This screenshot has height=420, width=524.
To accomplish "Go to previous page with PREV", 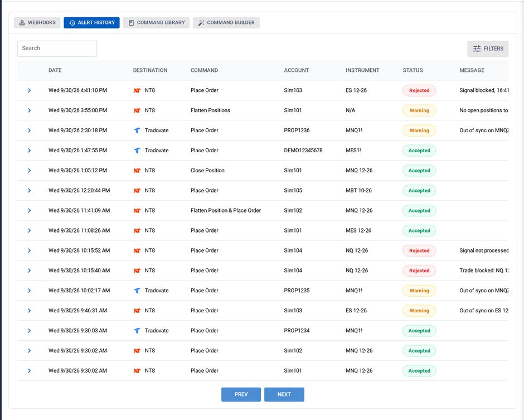I will tap(241, 394).
